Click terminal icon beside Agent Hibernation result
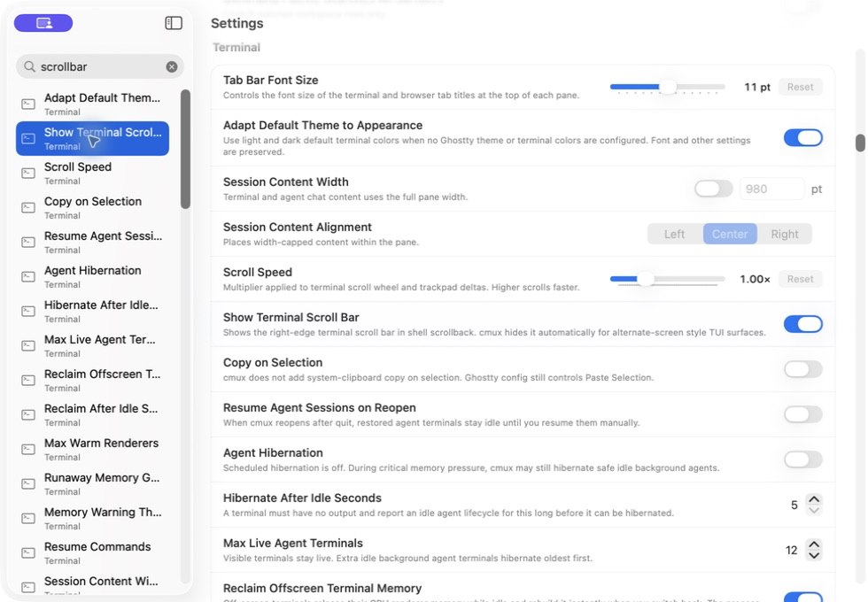Viewport: 868px width, 602px height. click(x=28, y=276)
